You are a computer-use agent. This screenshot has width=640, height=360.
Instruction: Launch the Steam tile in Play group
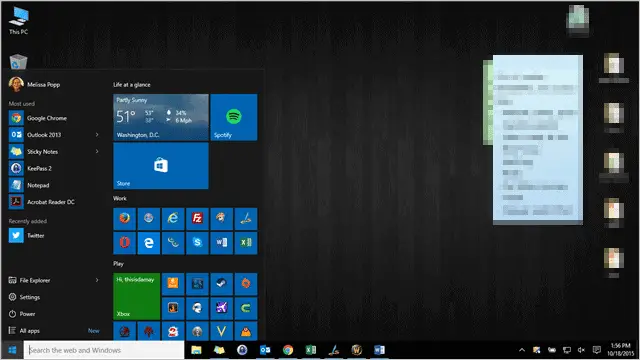click(222, 284)
